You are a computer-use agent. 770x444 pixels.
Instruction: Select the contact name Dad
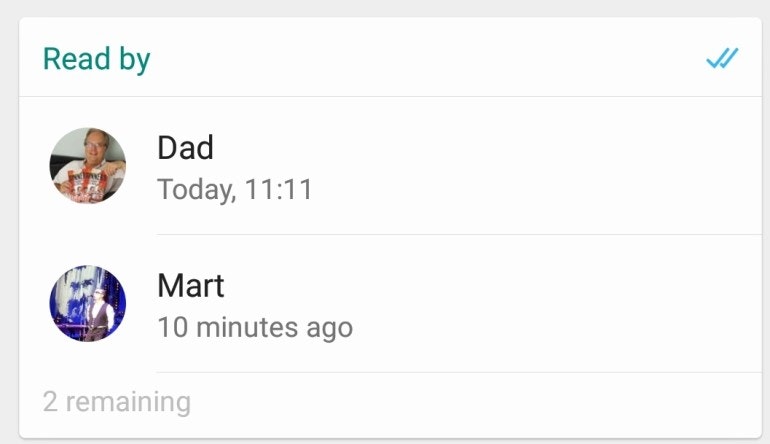point(185,148)
